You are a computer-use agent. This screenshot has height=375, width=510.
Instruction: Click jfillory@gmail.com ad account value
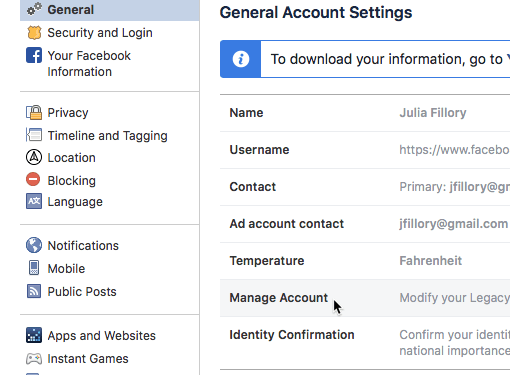pyautogui.click(x=454, y=224)
